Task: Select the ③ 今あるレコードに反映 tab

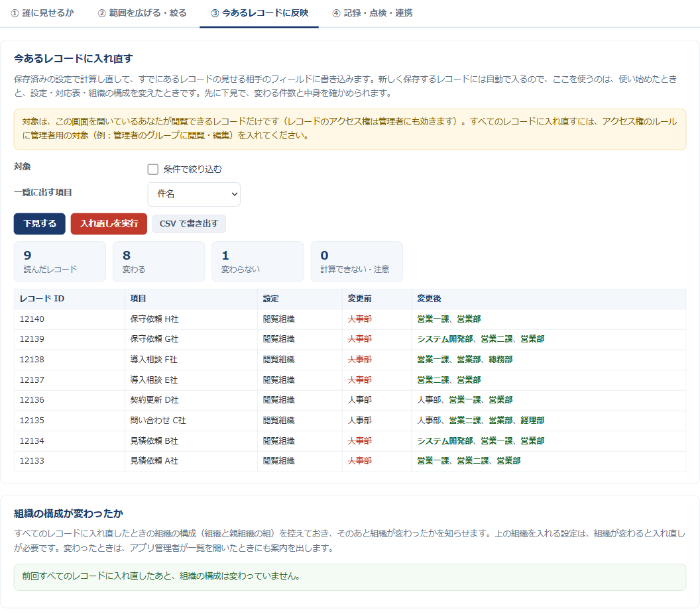Action: click(259, 13)
